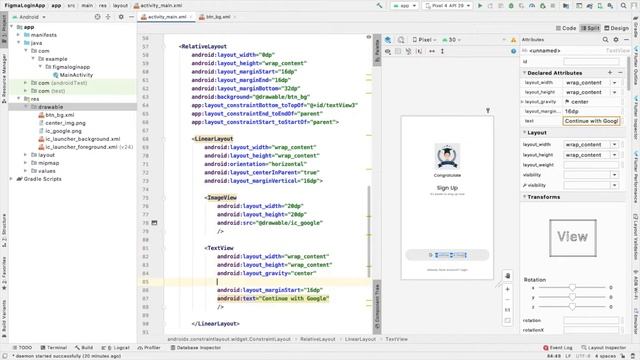Click the horizontal expand arrows icon
Screen dimensions: 640x360
click(432, 51)
